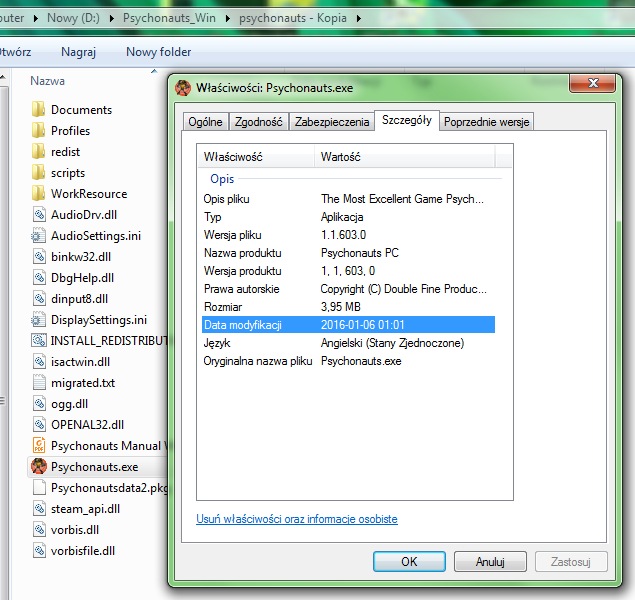This screenshot has width=635, height=600.
Task: Click the OPENAL32.dll file icon
Action: [39, 425]
